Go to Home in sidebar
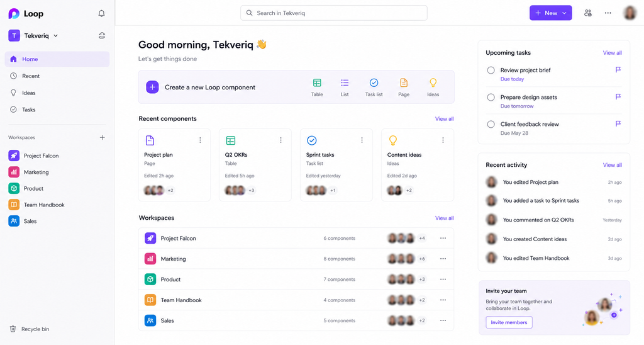The height and width of the screenshot is (345, 644). point(57,59)
